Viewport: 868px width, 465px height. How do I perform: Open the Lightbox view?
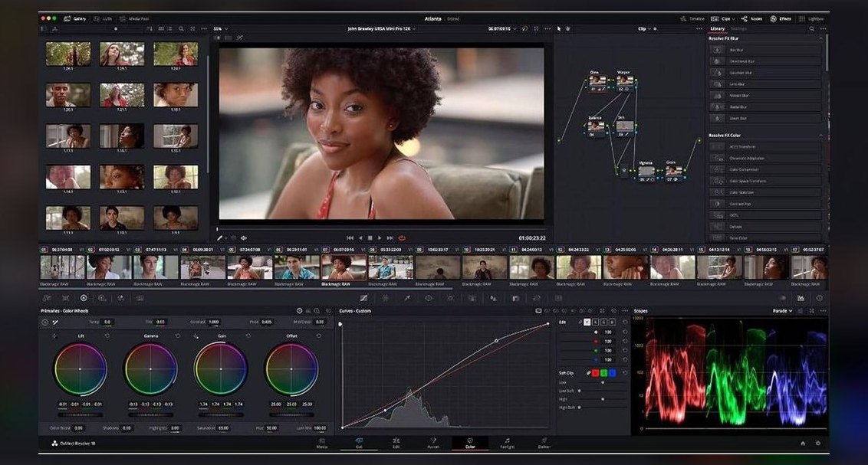pyautogui.click(x=811, y=18)
